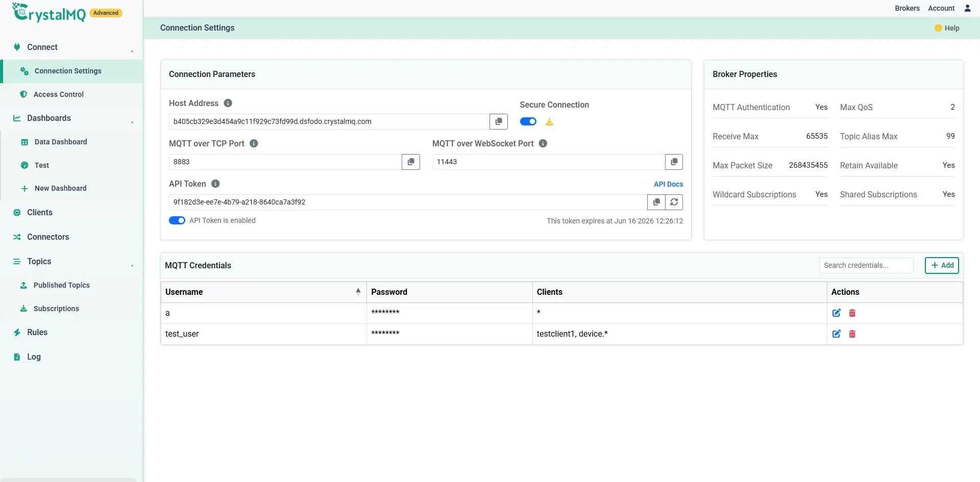This screenshot has height=482, width=980.
Task: Toggle the Secure Connection switch
Action: pos(528,121)
